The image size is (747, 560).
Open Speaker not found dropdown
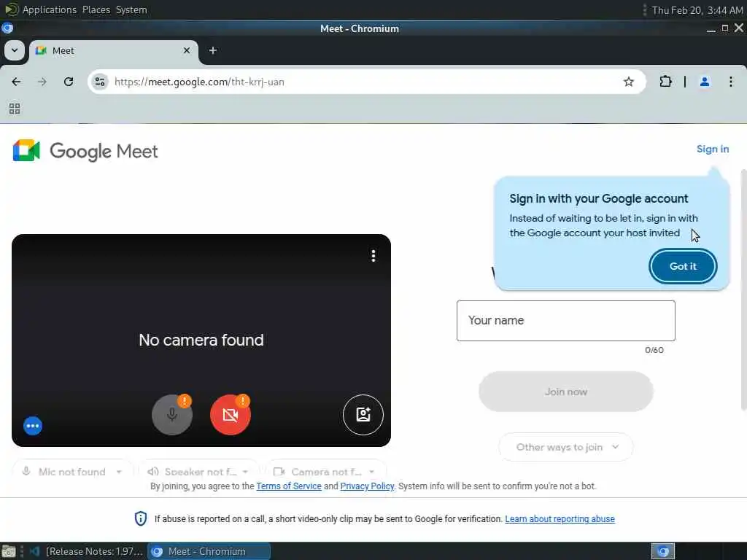[198, 472]
